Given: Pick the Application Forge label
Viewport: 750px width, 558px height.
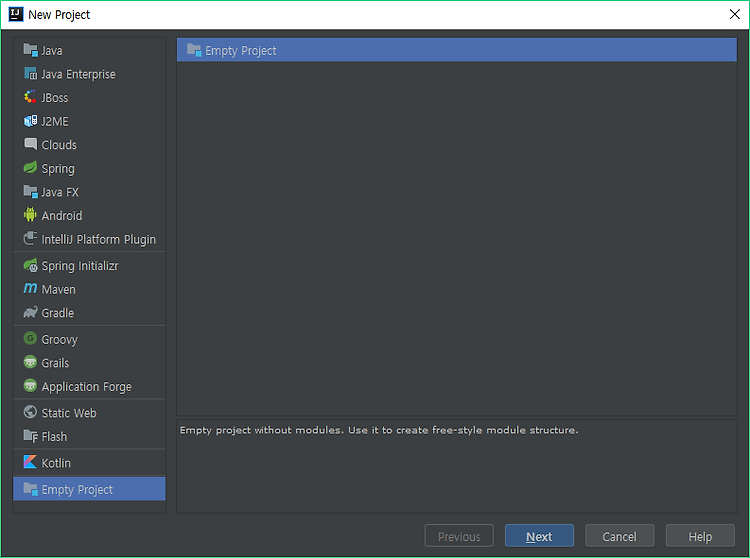Looking at the screenshot, I should tap(87, 386).
